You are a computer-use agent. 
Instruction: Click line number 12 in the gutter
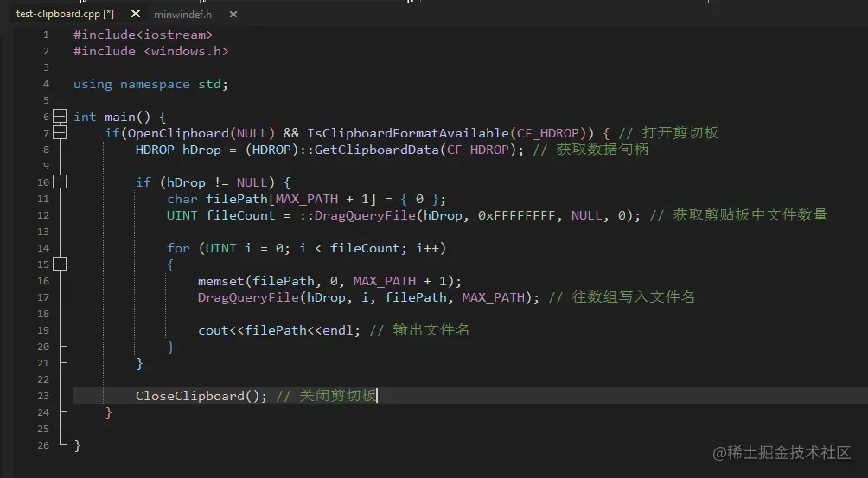(x=43, y=215)
